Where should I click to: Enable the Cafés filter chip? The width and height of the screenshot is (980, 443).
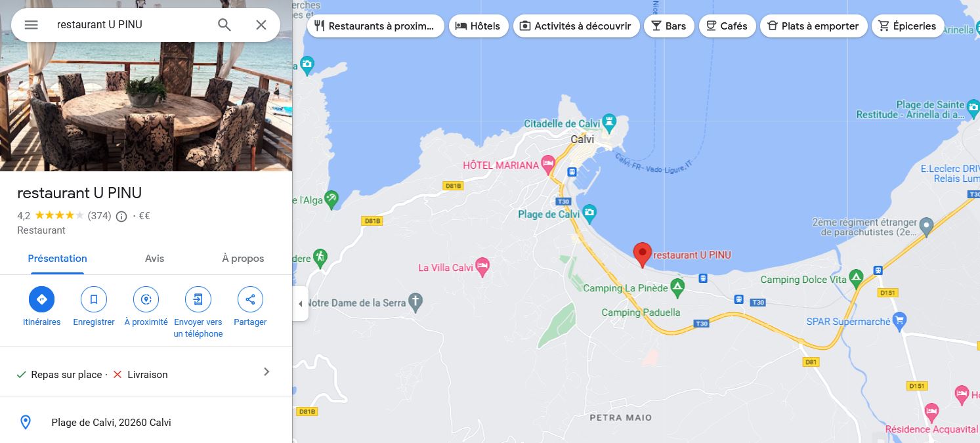[727, 26]
